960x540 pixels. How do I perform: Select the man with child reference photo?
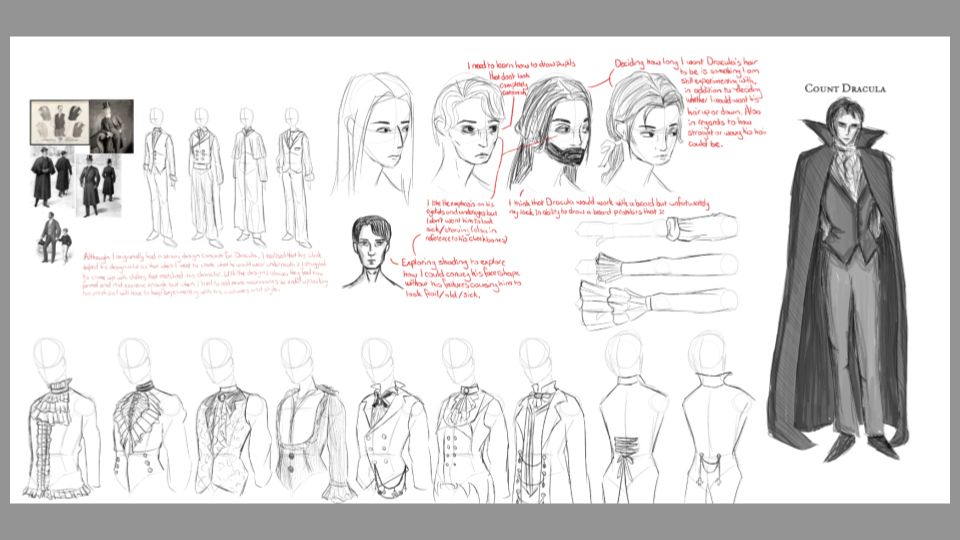coord(55,238)
